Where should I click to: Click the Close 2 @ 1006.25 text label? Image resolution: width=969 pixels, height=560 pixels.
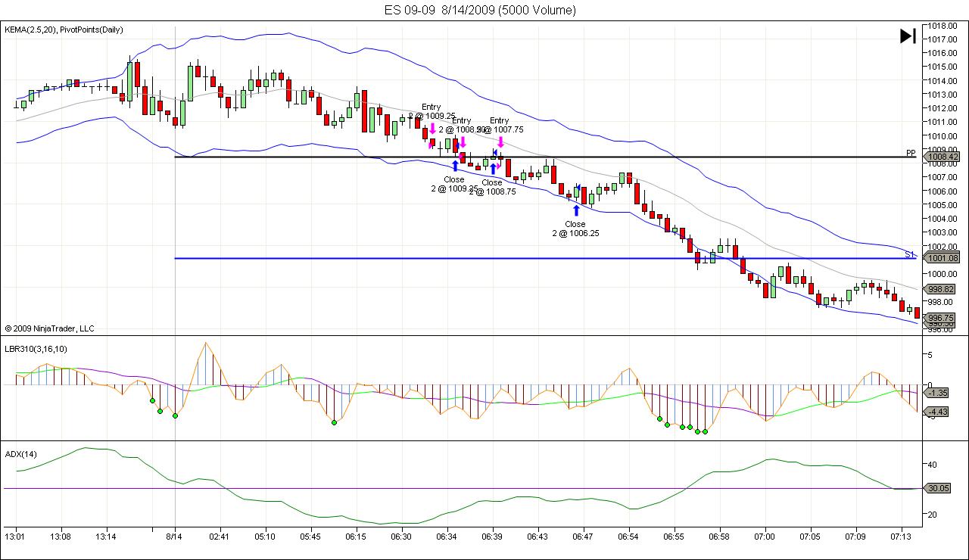coord(575,229)
